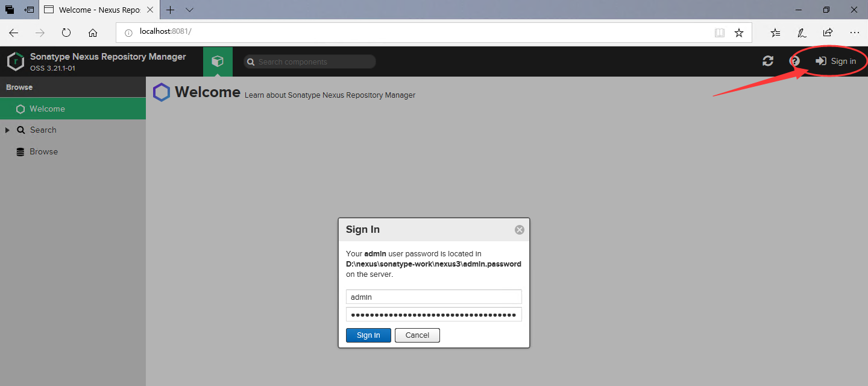868x386 pixels.
Task: Share this page icon
Action: 828,33
